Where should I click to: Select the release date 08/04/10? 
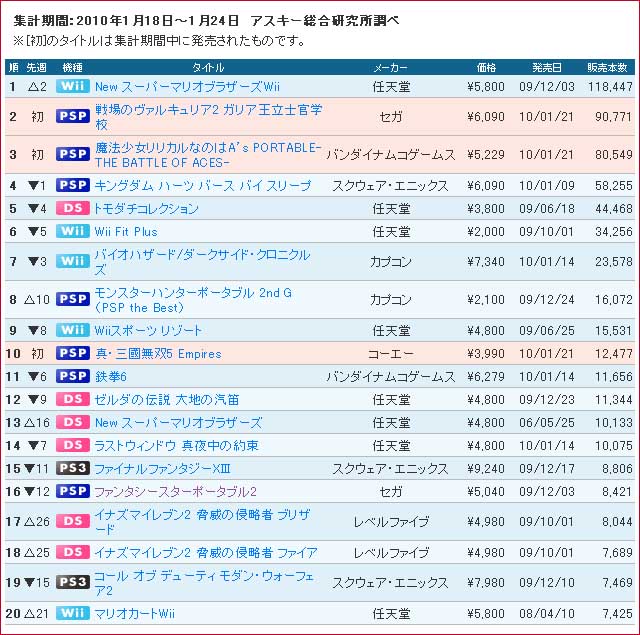click(x=547, y=613)
